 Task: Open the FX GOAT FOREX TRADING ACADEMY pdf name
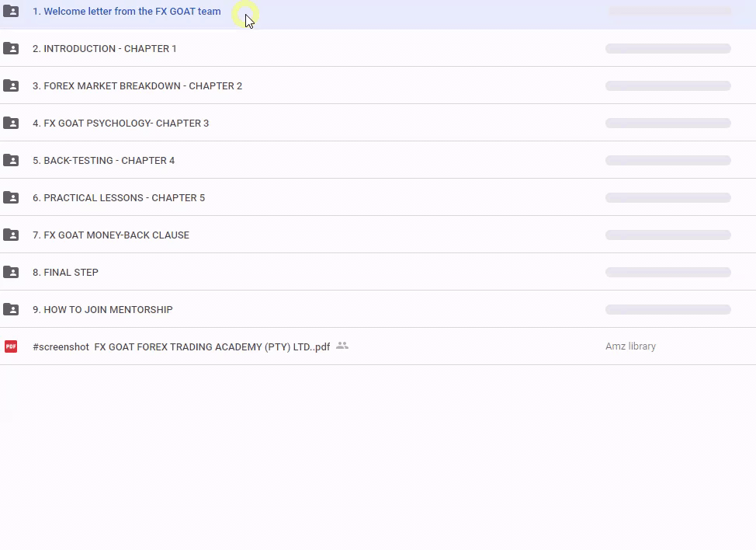point(181,347)
